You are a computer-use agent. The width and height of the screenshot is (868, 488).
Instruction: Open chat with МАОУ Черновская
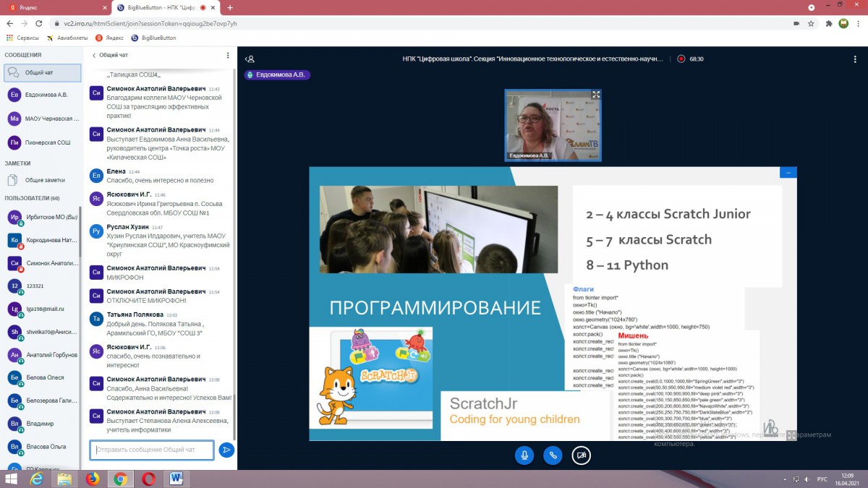click(x=41, y=119)
